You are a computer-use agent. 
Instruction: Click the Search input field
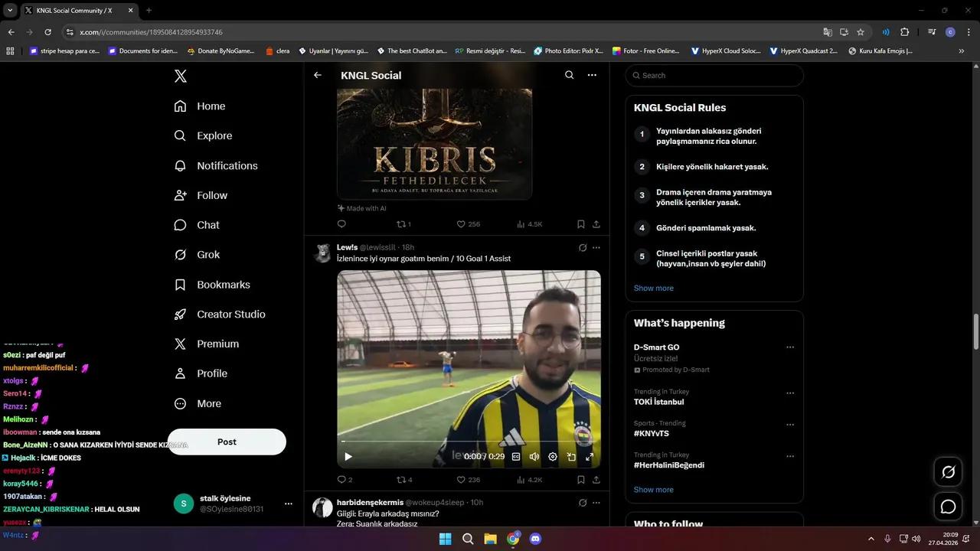click(x=714, y=75)
